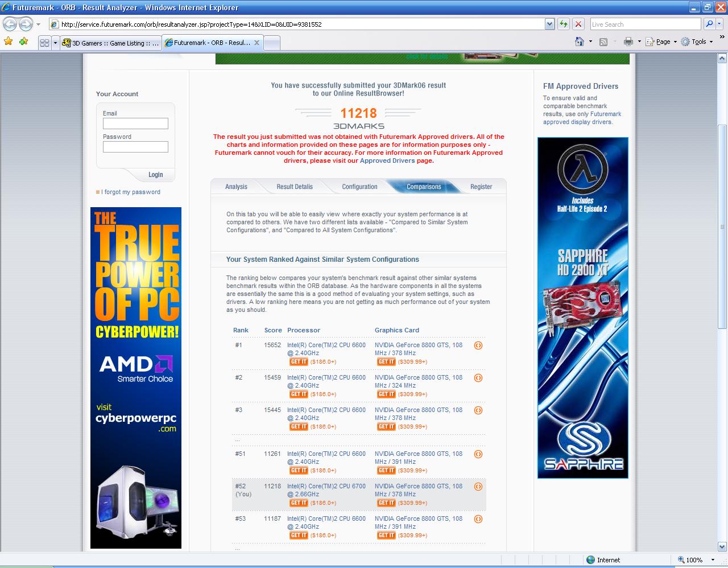Image resolution: width=728 pixels, height=568 pixels.
Task: Click the address bar URL field
Action: pyautogui.click(x=296, y=24)
